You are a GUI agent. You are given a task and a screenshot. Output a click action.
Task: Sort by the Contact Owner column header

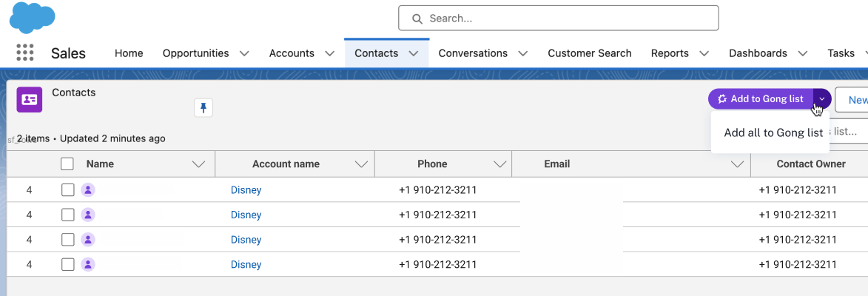(x=811, y=164)
